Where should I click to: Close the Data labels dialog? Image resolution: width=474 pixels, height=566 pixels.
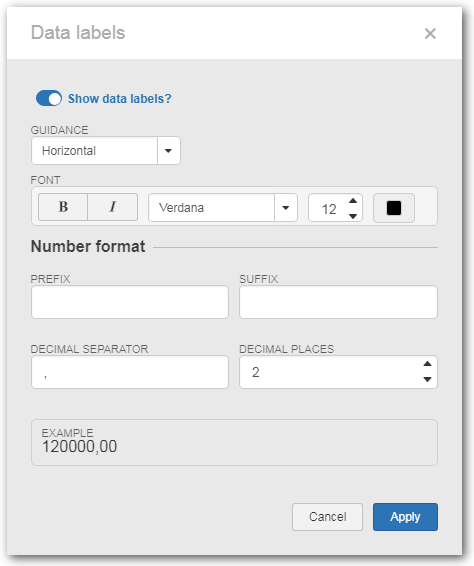(430, 34)
